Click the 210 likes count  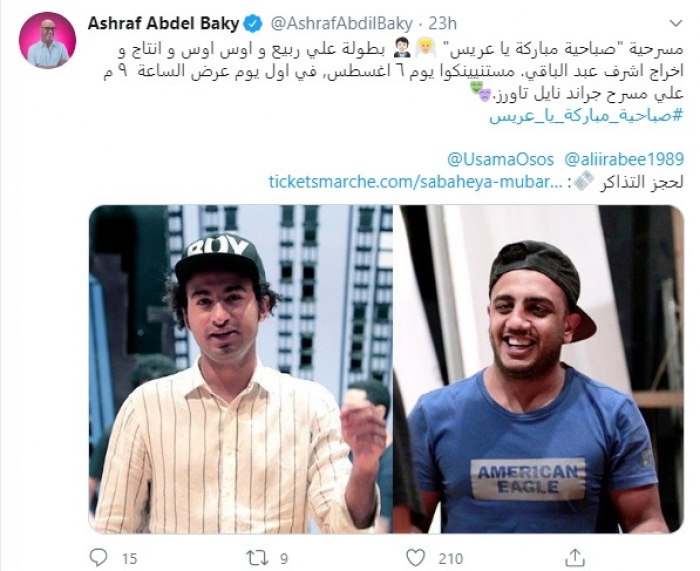pyautogui.click(x=450, y=558)
